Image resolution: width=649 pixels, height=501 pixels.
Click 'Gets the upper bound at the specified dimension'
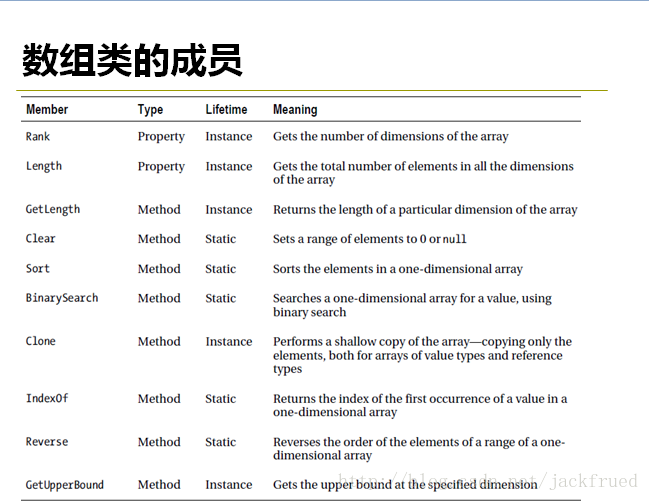pos(405,485)
